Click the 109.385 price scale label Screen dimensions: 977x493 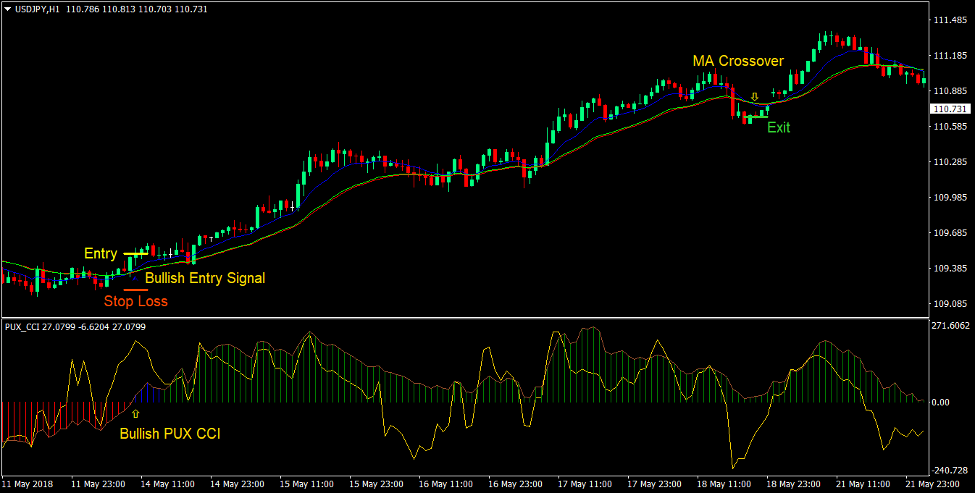point(950,269)
